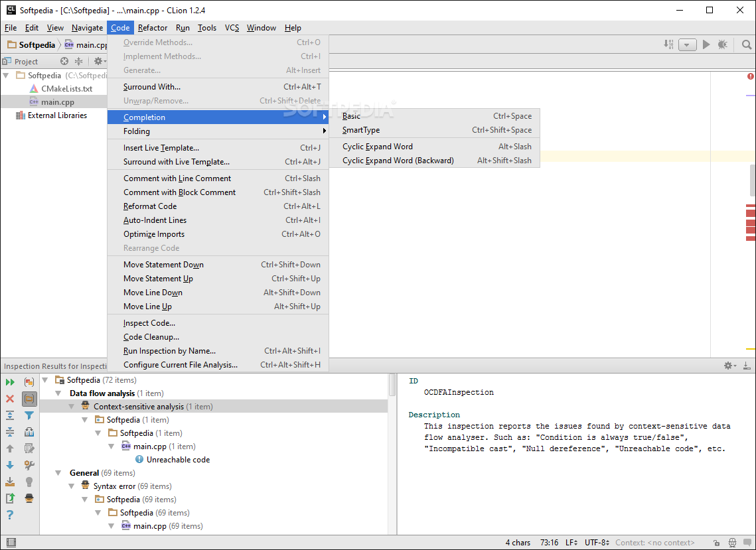Choose Basic completion in submenu
The height and width of the screenshot is (550, 756).
pyautogui.click(x=434, y=116)
